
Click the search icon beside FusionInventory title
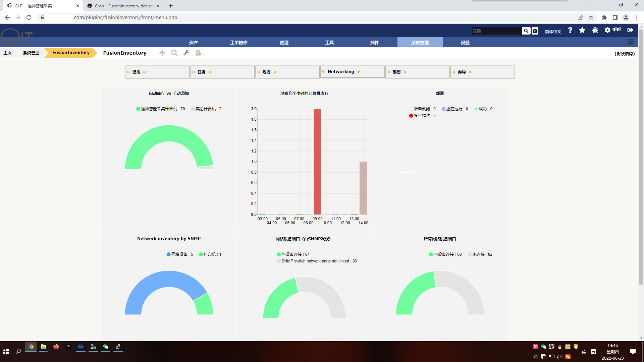pos(174,53)
